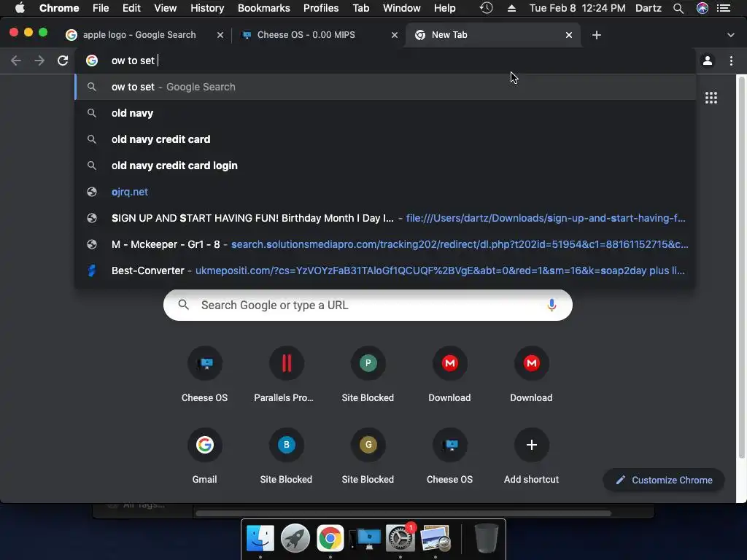Open the Time Machine menu bar icon
Viewport: 747px width, 560px height.
pyautogui.click(x=486, y=8)
